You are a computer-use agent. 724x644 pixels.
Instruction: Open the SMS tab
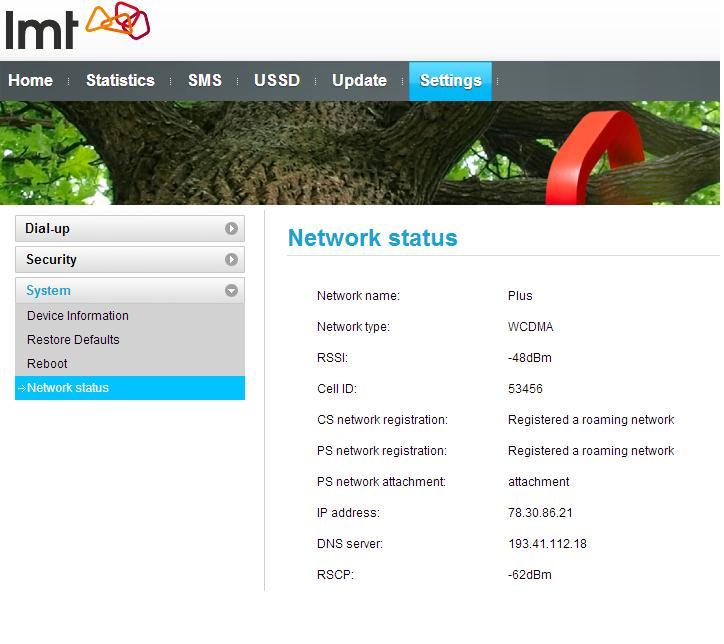[205, 81]
